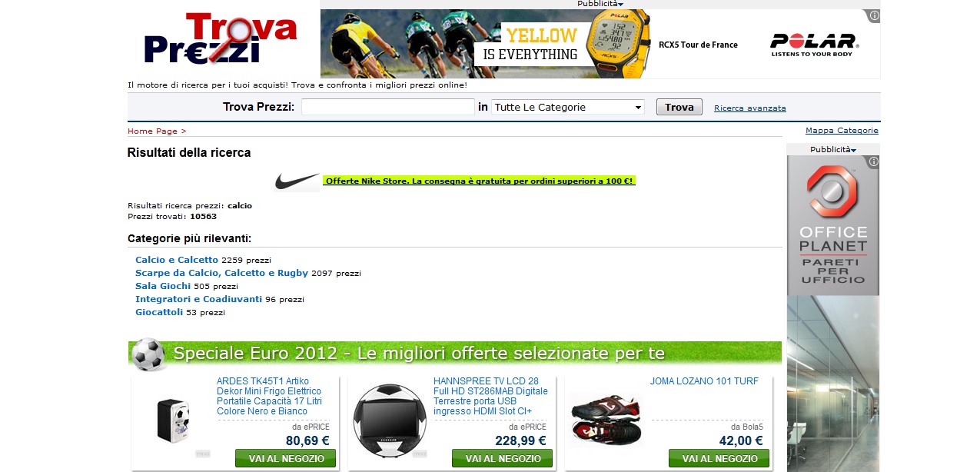Open the Tutte Le Categorie dropdown

(x=567, y=108)
